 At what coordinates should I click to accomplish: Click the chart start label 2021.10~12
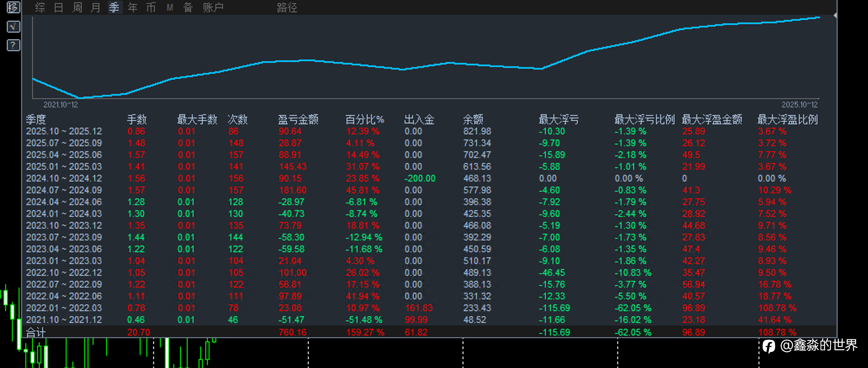pos(61,104)
